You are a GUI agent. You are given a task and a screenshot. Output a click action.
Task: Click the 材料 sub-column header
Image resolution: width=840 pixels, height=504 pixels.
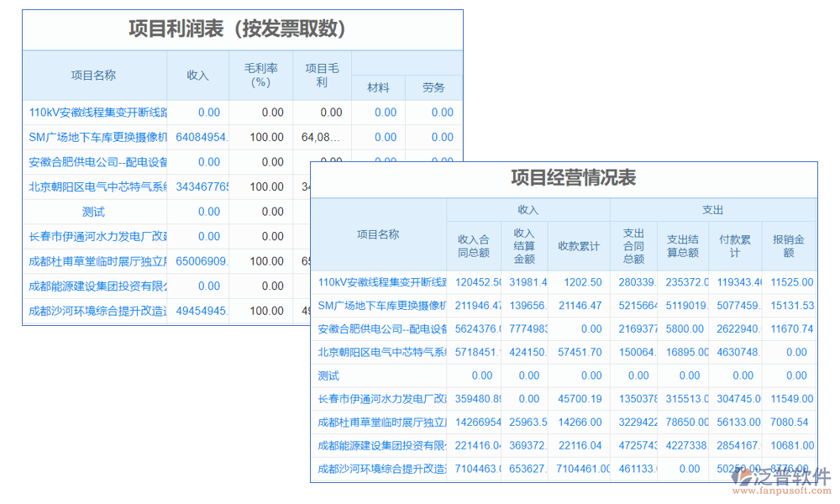(378, 87)
